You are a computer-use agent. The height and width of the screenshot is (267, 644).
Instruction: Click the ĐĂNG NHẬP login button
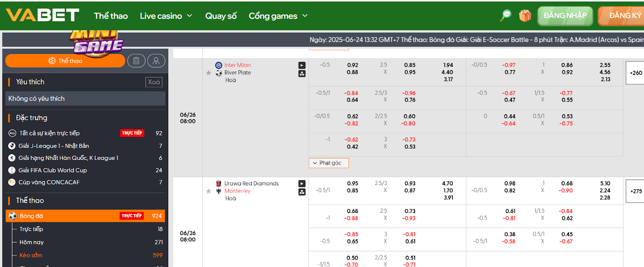pyautogui.click(x=565, y=16)
